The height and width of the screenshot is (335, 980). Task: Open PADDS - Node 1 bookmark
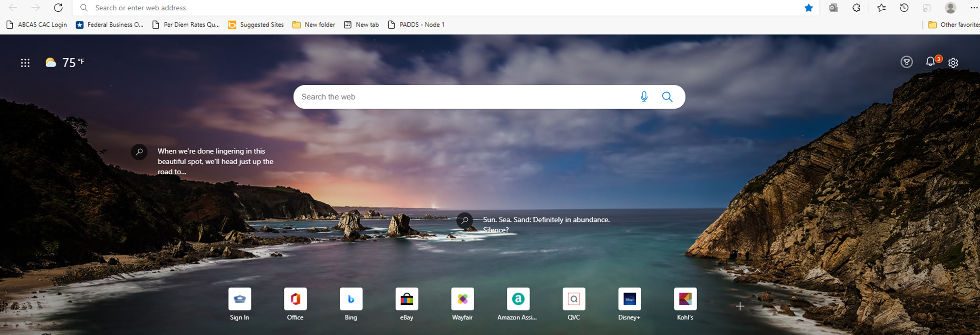416,24
